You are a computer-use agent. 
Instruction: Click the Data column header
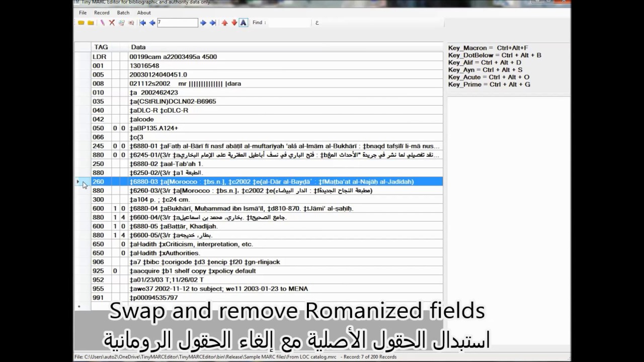click(285, 47)
